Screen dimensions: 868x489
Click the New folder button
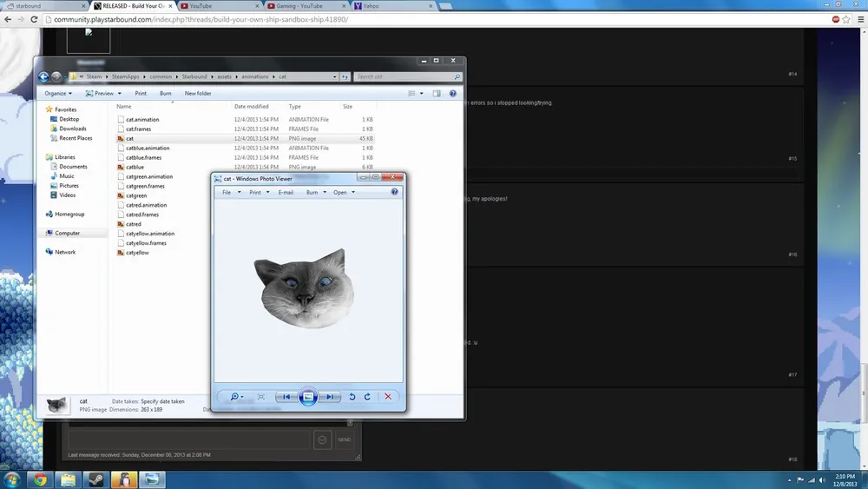[x=197, y=93]
